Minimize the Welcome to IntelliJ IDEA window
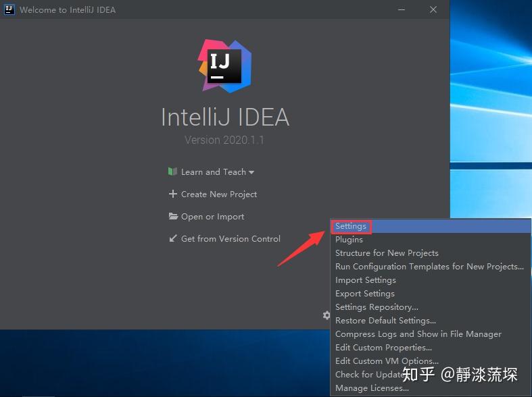This screenshot has width=532, height=397. tap(402, 9)
